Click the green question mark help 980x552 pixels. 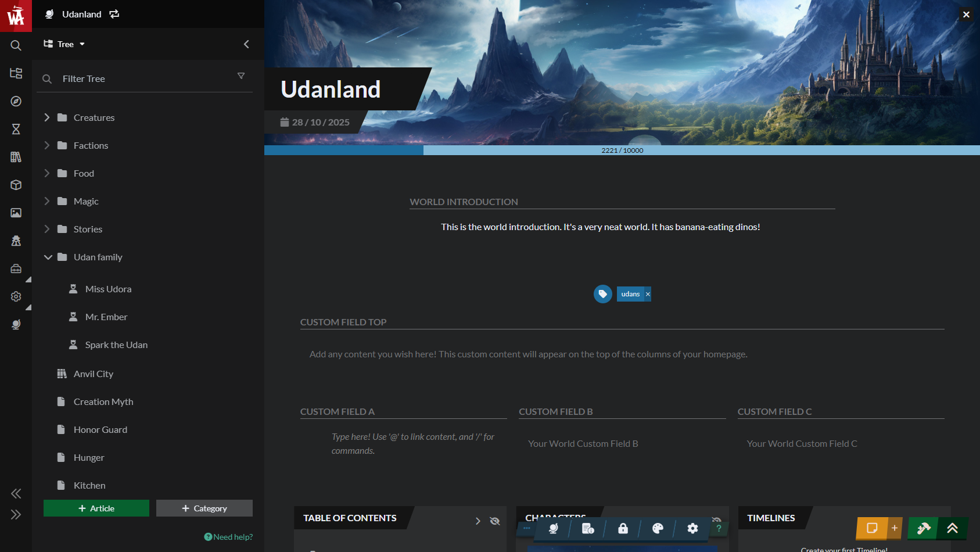click(x=719, y=528)
